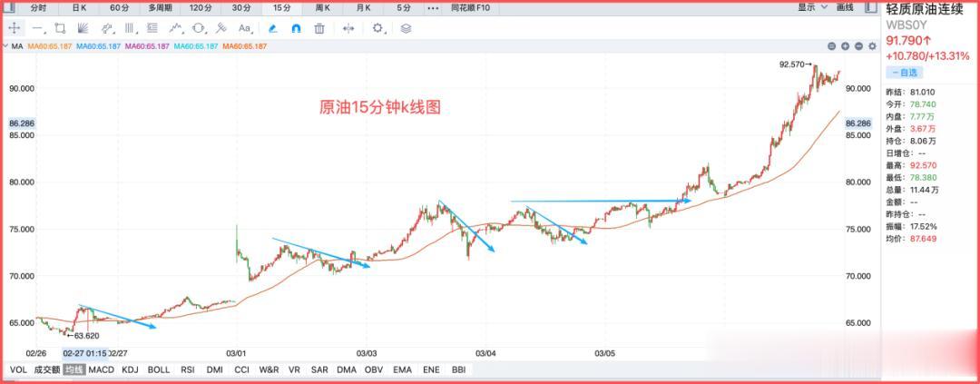This screenshot has height=384, width=980.
Task: Collapse the MA indicator legend chevron
Action: point(5,46)
